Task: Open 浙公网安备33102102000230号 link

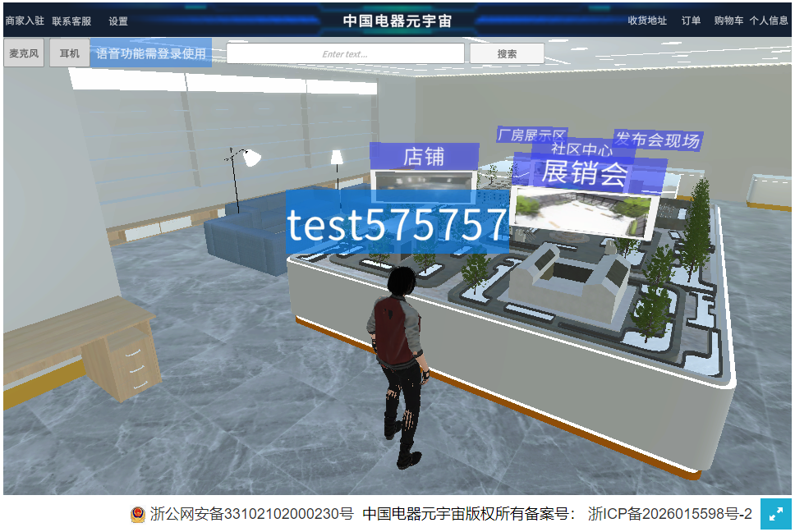Action: pyautogui.click(x=251, y=514)
